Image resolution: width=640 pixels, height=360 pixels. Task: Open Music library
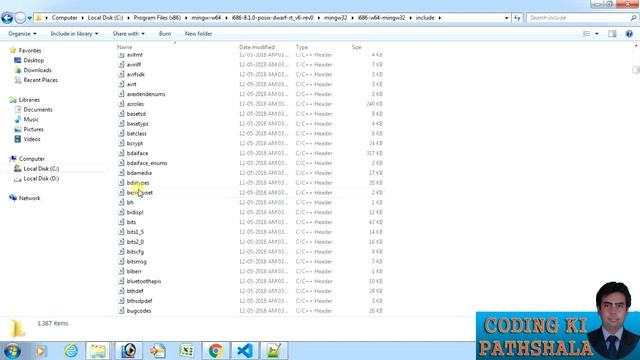(x=31, y=120)
